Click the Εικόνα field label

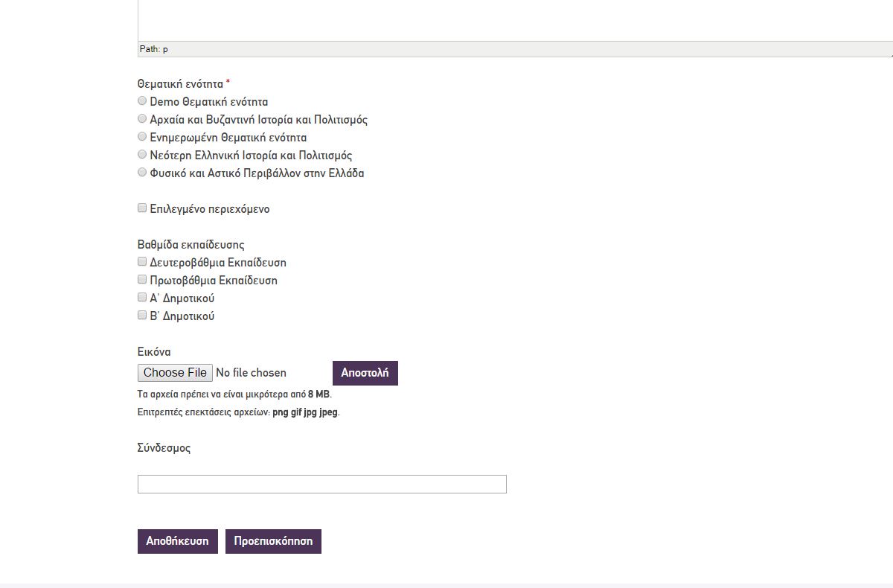coord(154,352)
